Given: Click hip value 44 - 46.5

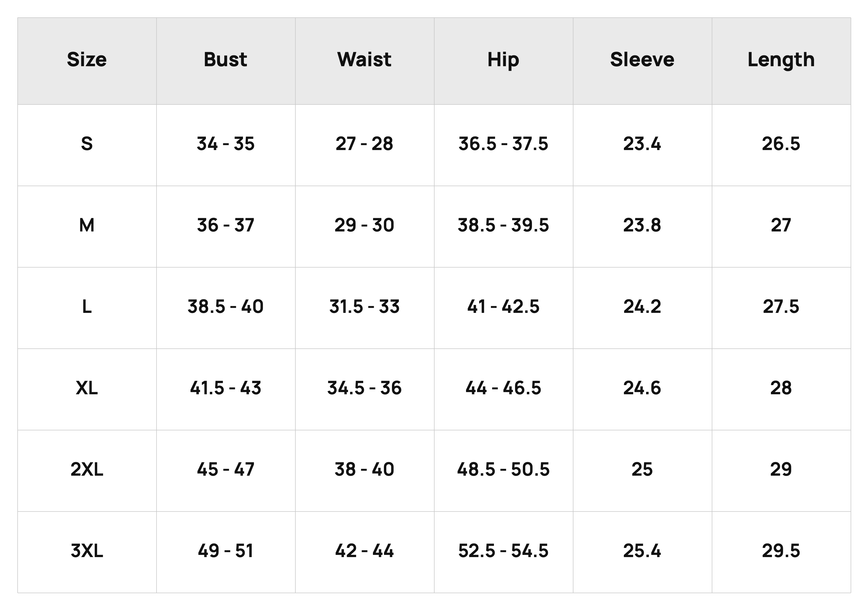Looking at the screenshot, I should click(503, 388).
